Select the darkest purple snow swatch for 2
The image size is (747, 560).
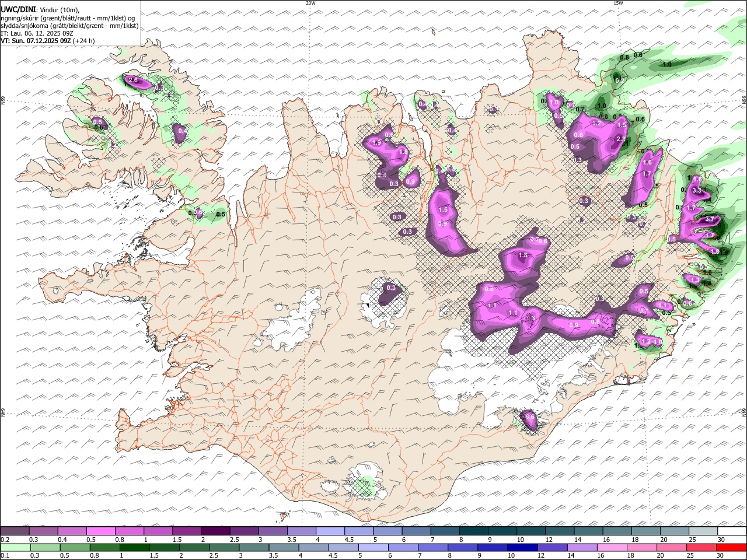tap(215, 531)
